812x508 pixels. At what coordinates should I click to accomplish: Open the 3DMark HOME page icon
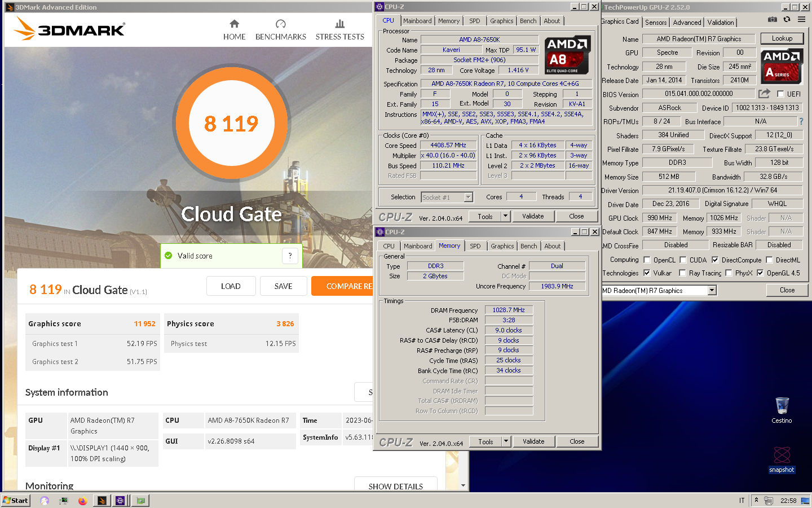tap(234, 24)
